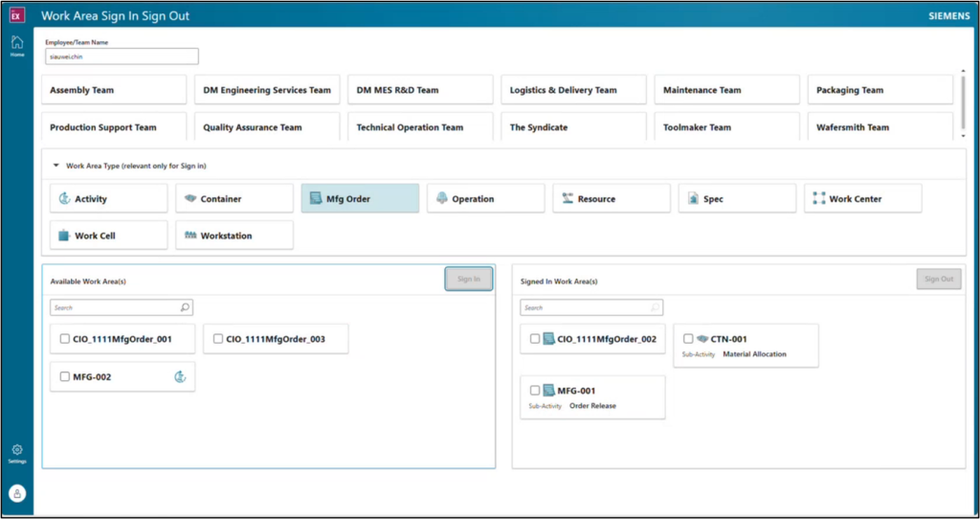Check the CIO_1111MfgOrder_003 checkbox

click(217, 339)
